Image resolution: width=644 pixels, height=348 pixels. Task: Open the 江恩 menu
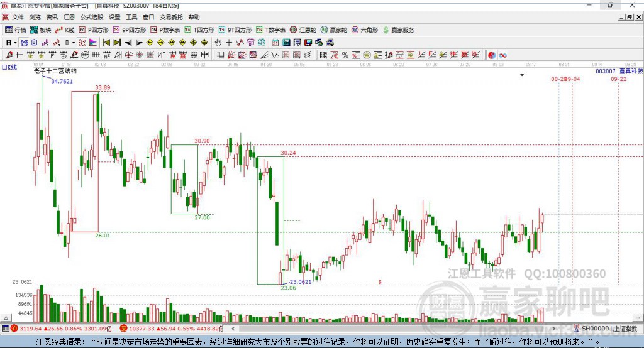pos(69,17)
